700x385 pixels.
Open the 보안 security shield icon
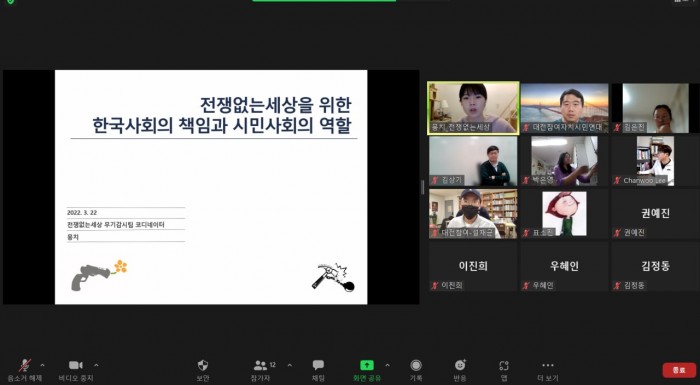(203, 365)
